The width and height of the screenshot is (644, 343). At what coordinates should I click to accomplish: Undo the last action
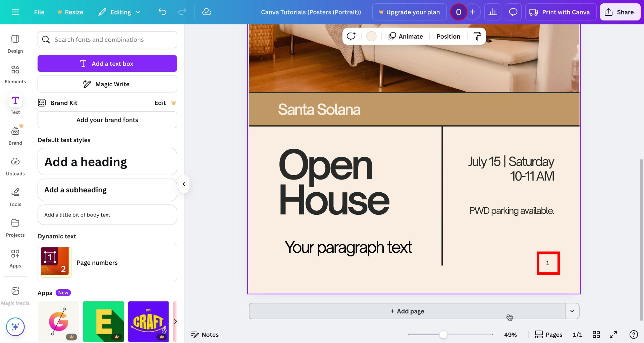162,12
